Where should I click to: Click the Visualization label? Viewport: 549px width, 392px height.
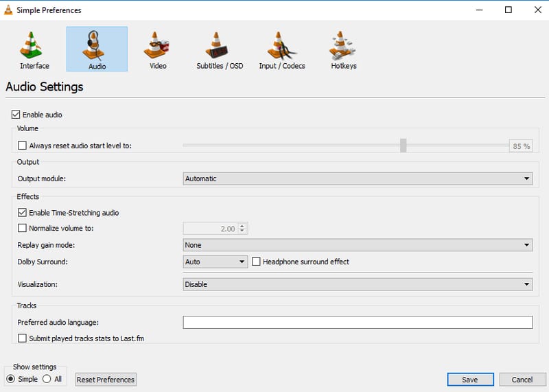(38, 284)
